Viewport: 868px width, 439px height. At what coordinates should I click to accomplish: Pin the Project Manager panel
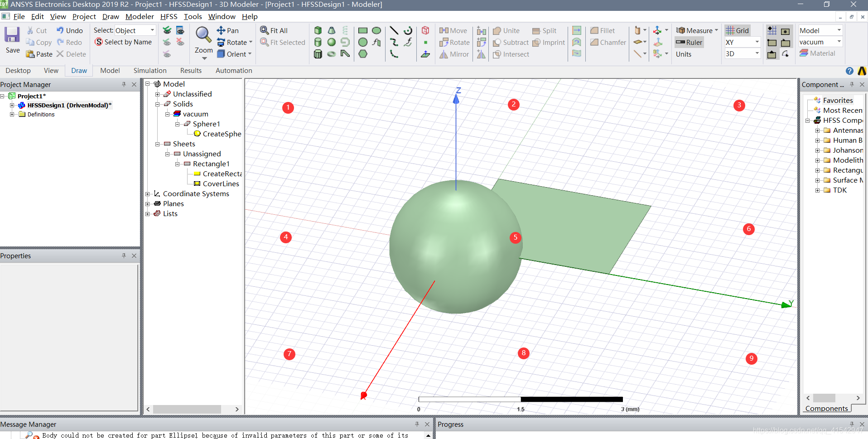tap(124, 84)
